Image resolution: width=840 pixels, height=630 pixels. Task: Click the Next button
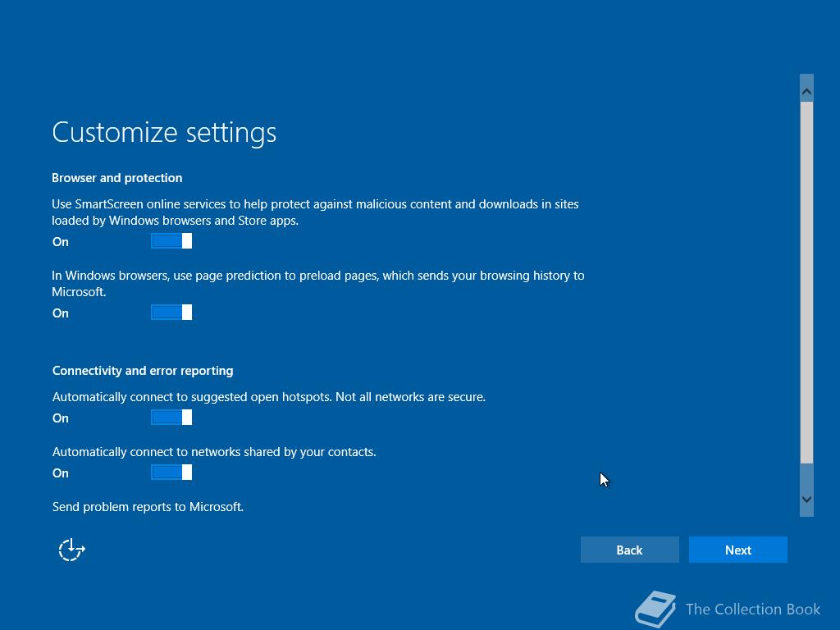[737, 550]
